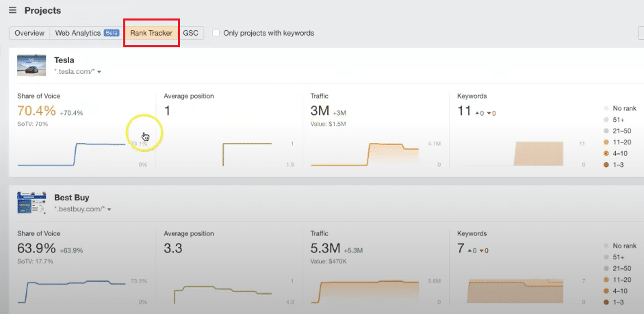
Task: Click Tesla Traffic 3M value
Action: click(320, 111)
